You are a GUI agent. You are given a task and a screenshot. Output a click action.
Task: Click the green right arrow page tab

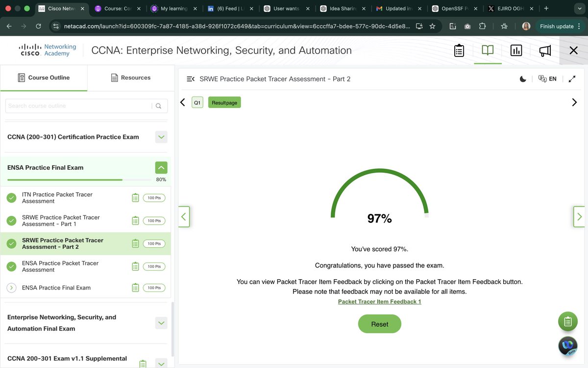(579, 216)
